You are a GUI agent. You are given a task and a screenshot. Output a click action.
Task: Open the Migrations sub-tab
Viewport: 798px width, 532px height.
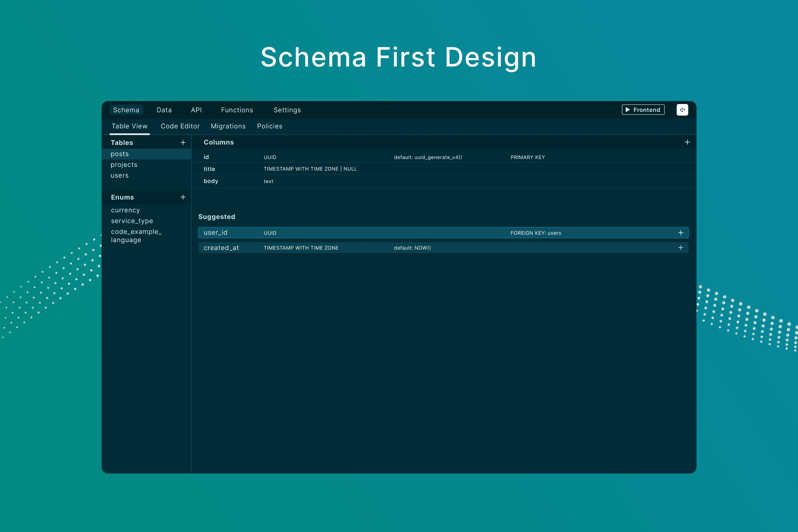tap(228, 126)
